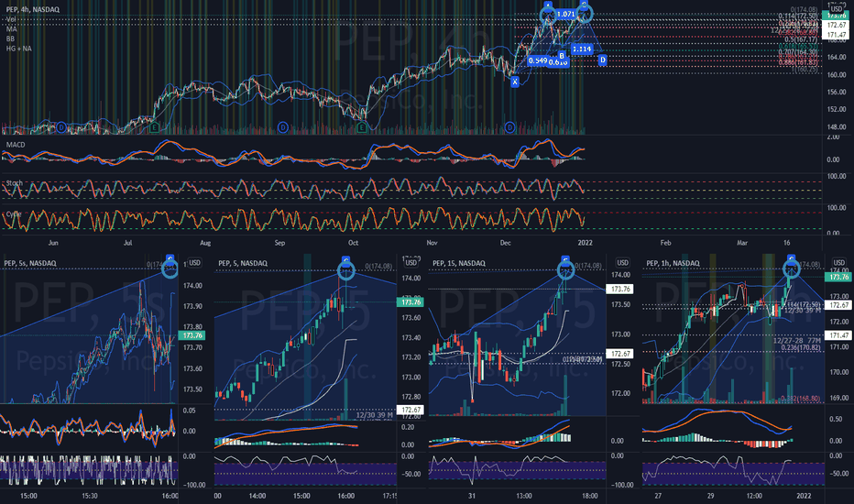Viewport: 854px width, 504px height.
Task: Click the 'Mar' label on the 4h time axis
Action: 742,243
